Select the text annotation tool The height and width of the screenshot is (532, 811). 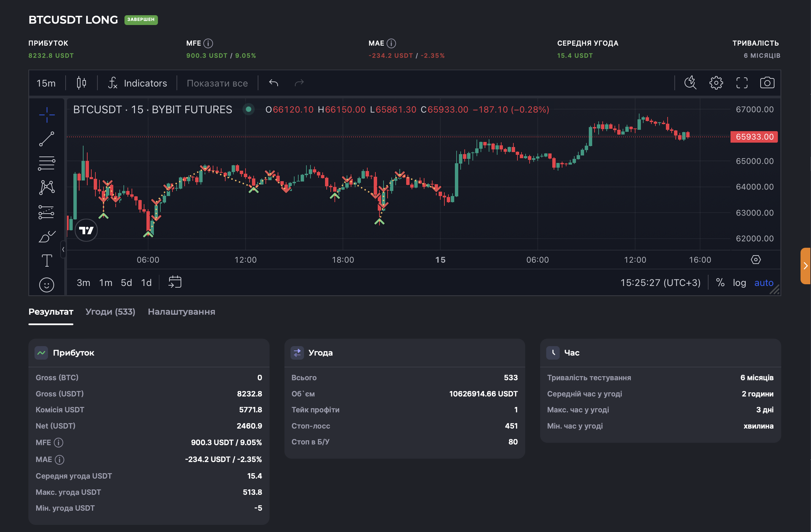click(47, 261)
